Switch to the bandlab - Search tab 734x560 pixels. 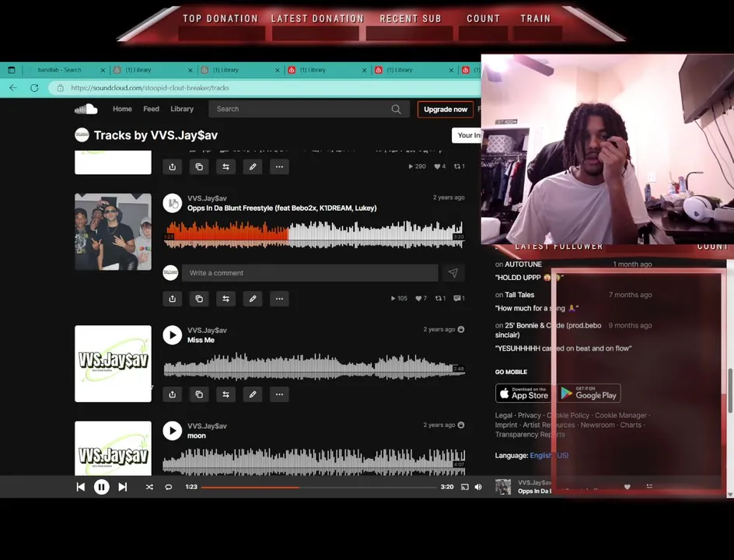coord(59,70)
